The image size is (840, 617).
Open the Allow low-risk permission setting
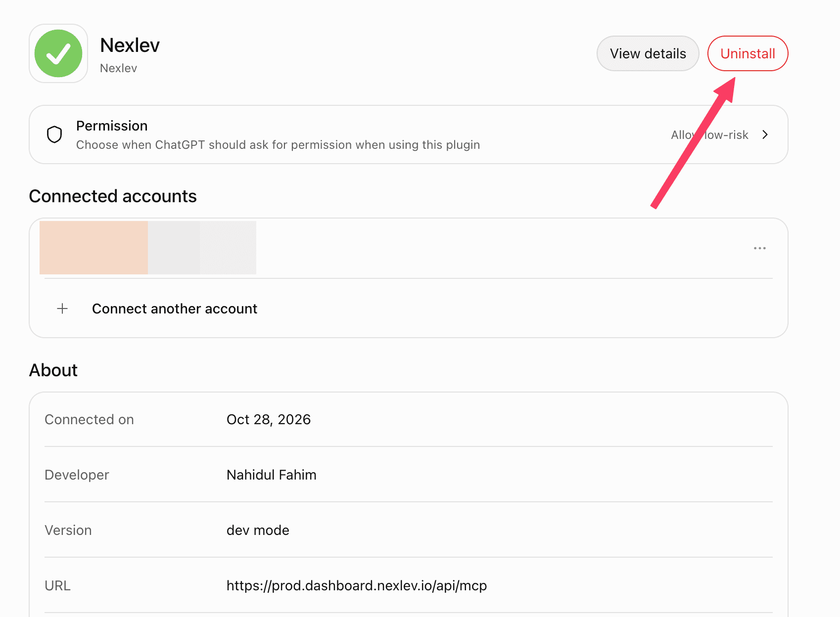tap(709, 135)
